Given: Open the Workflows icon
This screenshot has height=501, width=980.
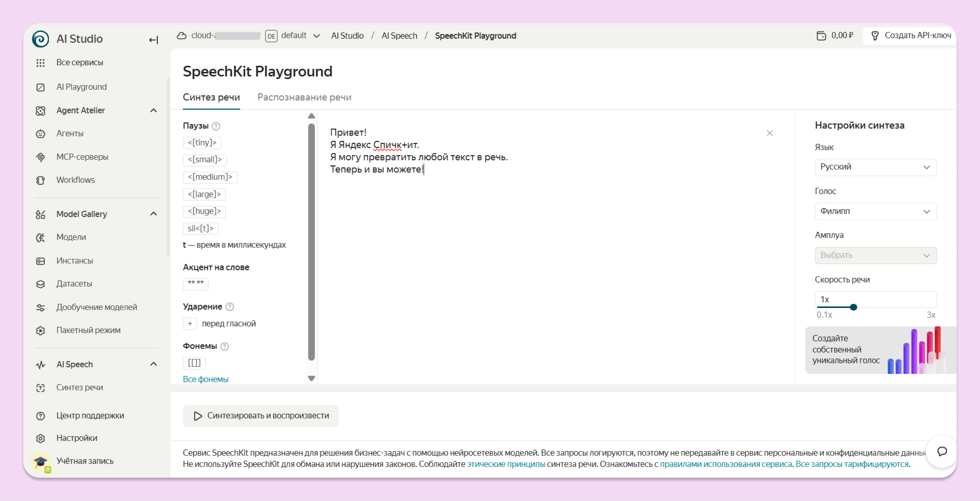Looking at the screenshot, I should click(x=40, y=180).
